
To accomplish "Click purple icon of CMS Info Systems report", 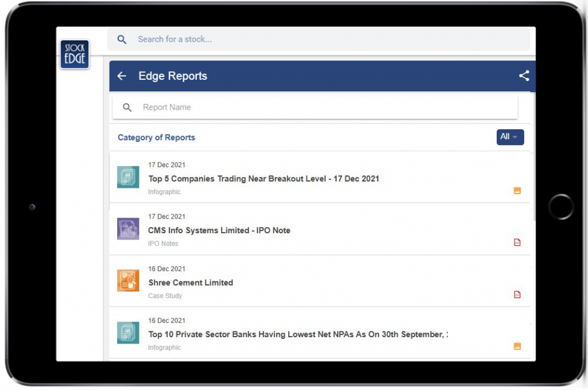I will click(128, 229).
